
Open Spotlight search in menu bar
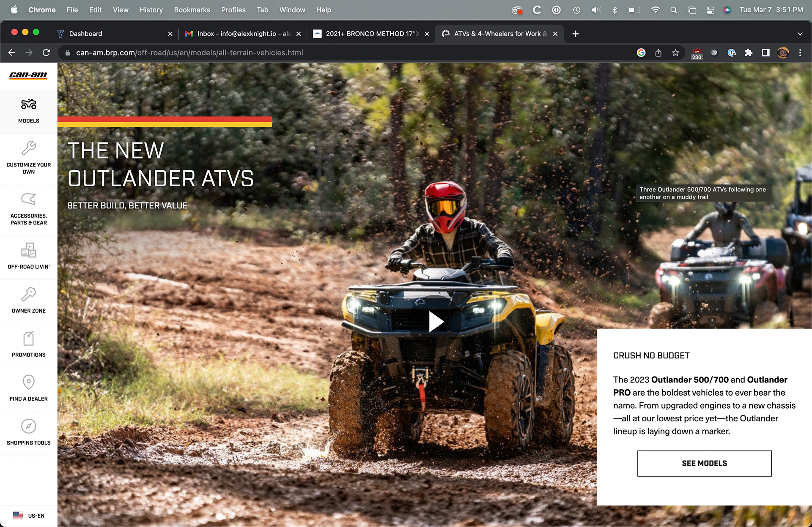point(674,10)
